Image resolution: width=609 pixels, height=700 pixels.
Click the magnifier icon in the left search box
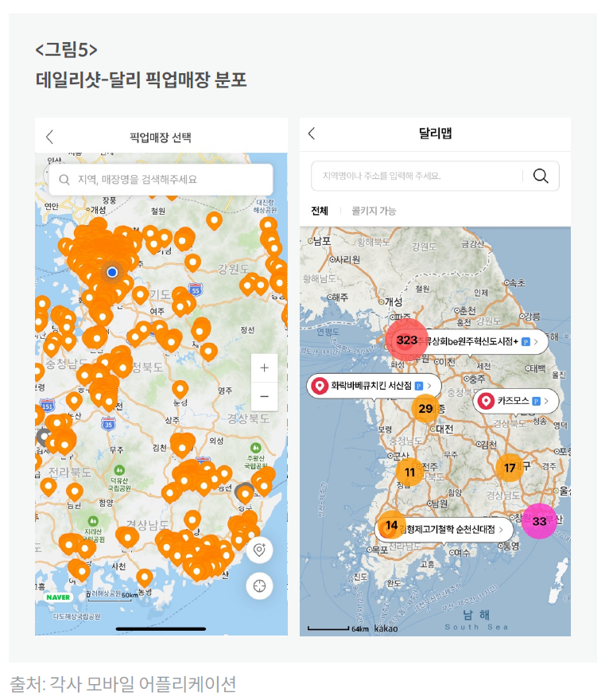point(64,180)
